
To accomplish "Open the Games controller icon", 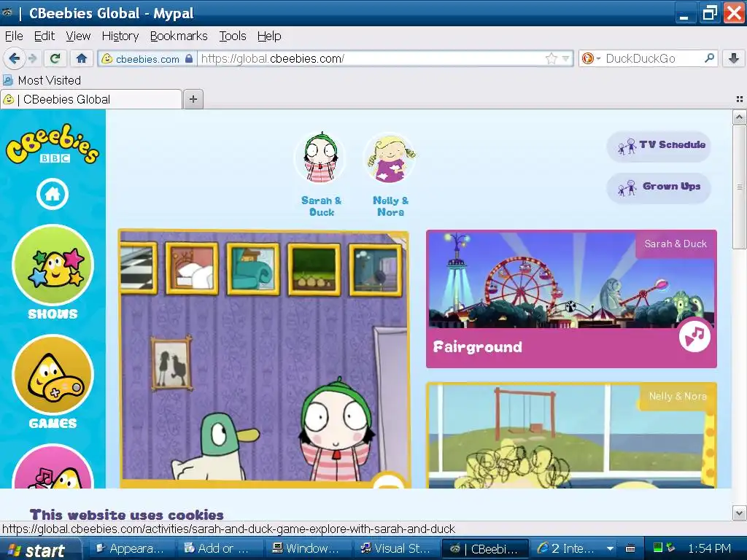I will [x=53, y=375].
